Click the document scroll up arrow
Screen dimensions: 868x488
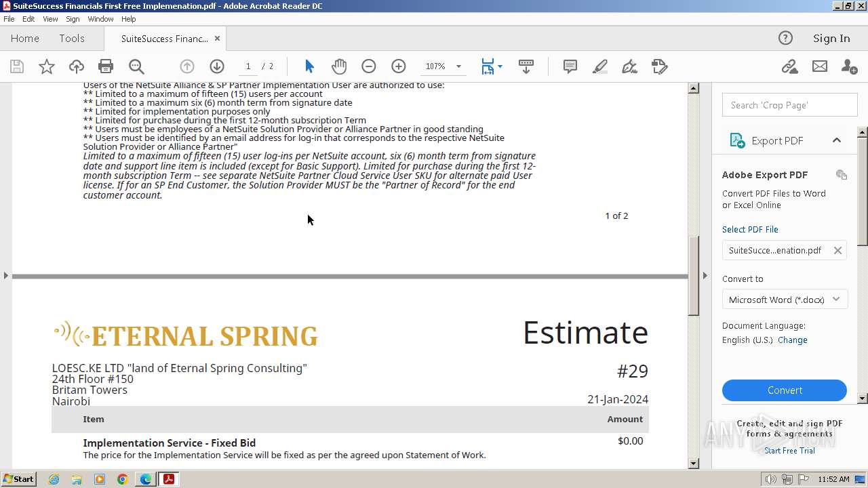(694, 88)
